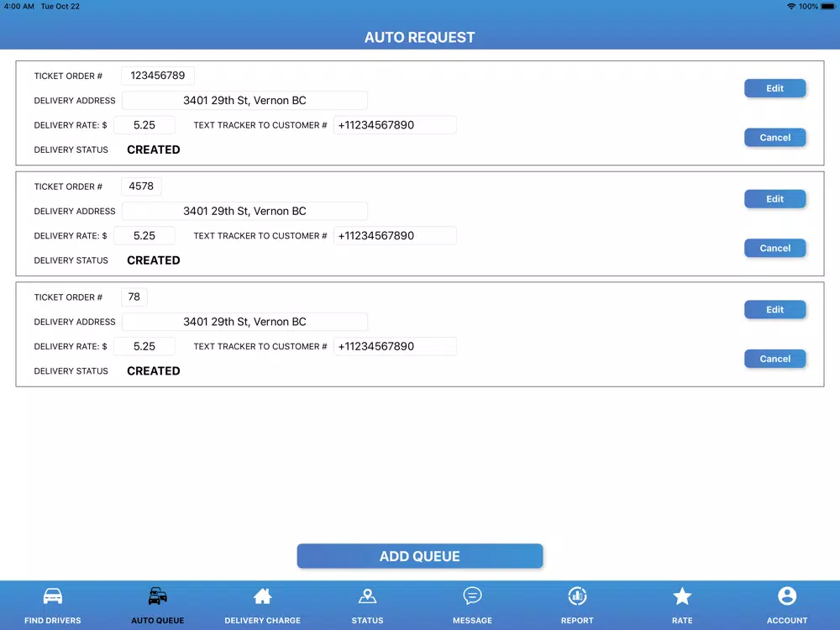Switch to FIND DRIVERS tab label
Viewport: 840px width, 630px height.
pos(52,621)
